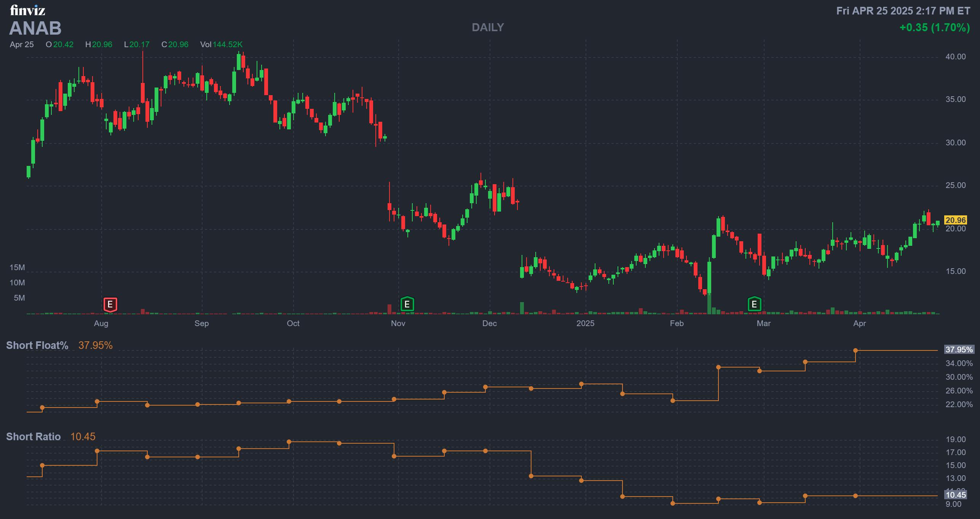
Task: Click the +0.35 (1.70%) change text
Action: [x=934, y=27]
